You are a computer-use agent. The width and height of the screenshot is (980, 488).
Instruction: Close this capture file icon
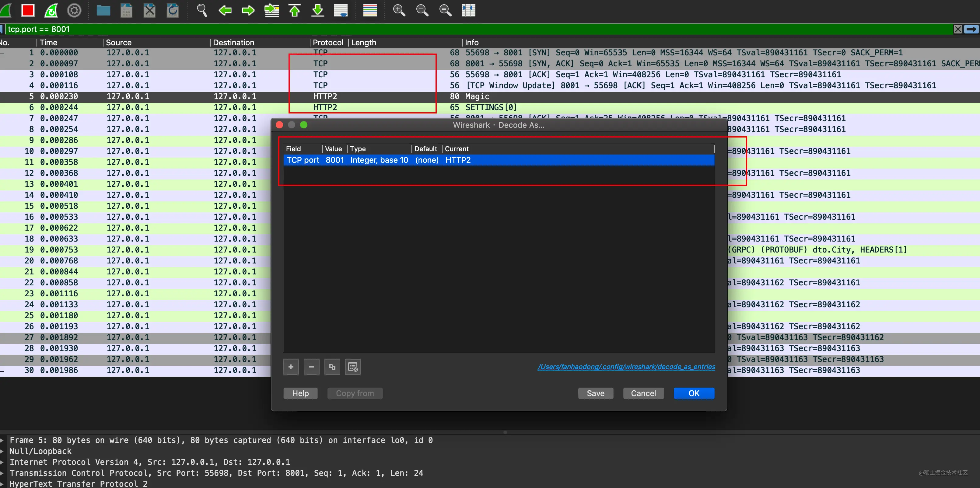[x=149, y=10]
